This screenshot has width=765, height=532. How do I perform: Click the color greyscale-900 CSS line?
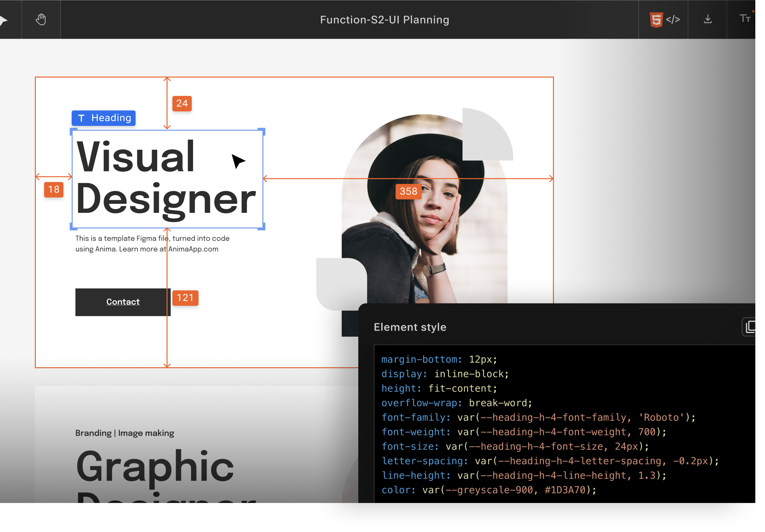coord(488,490)
